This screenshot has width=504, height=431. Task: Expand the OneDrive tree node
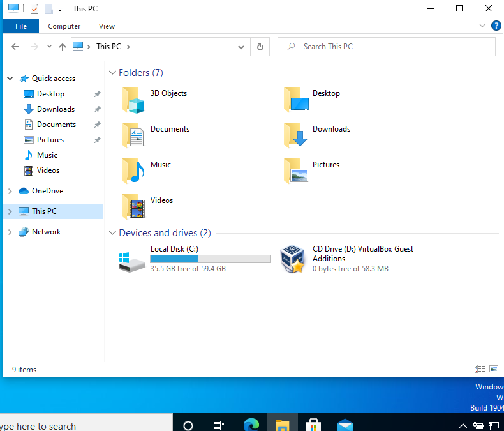pyautogui.click(x=10, y=191)
